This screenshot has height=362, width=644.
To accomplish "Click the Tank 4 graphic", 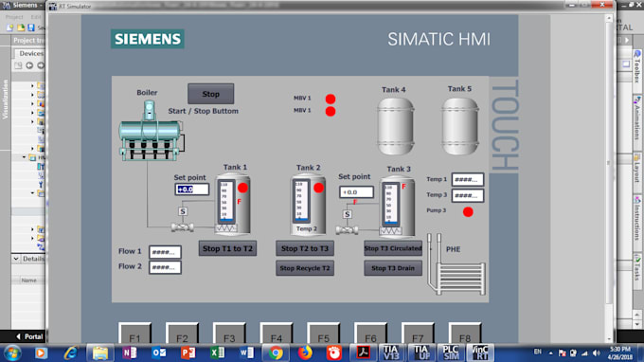I will click(x=395, y=126).
